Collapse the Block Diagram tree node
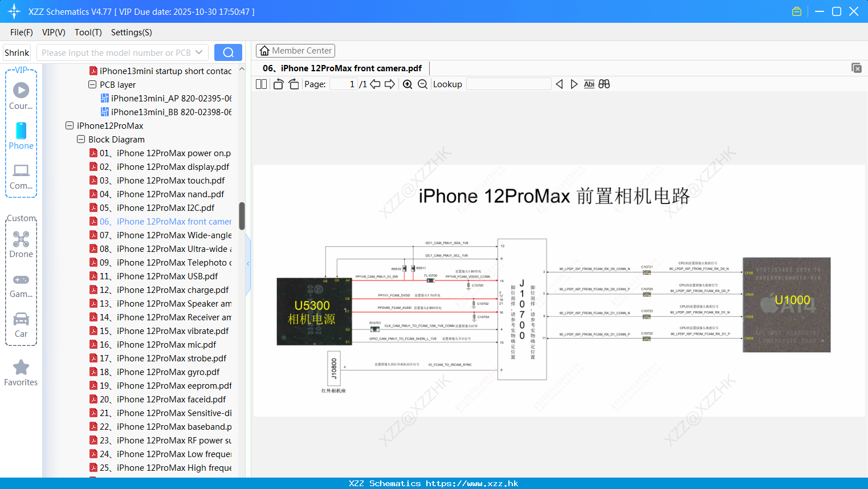This screenshot has height=489, width=868. click(81, 139)
